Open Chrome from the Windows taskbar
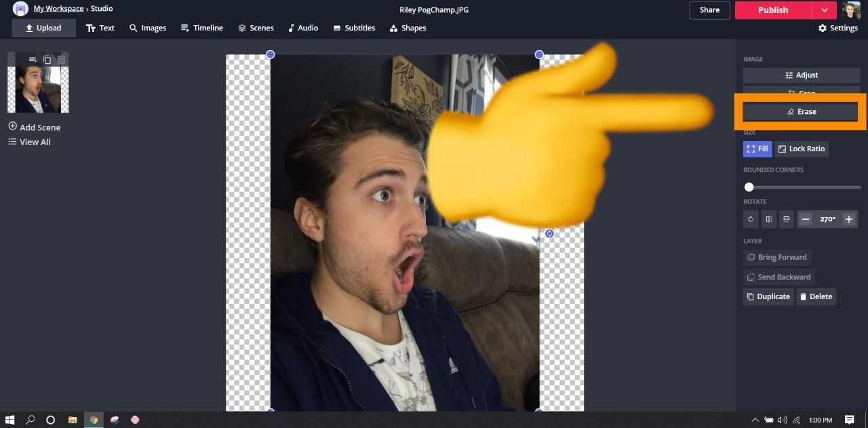 [94, 420]
